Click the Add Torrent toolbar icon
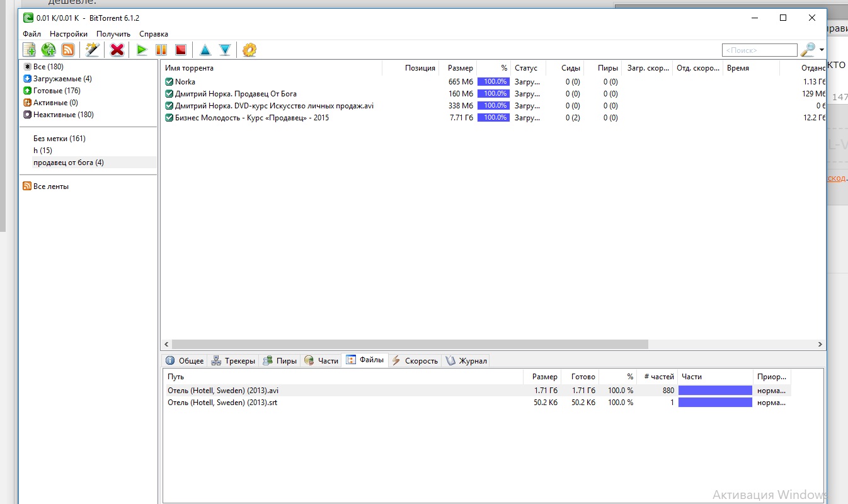Image resolution: width=848 pixels, height=504 pixels. tap(30, 50)
